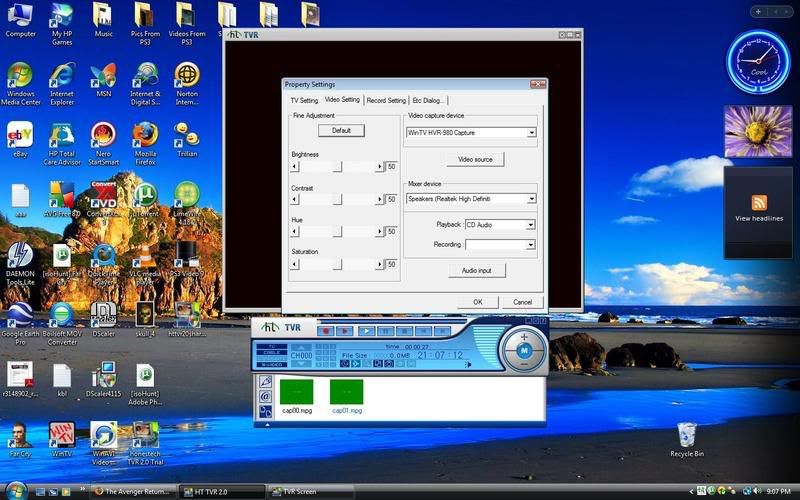
Task: Click the Contrast slider thumb
Action: (338, 199)
